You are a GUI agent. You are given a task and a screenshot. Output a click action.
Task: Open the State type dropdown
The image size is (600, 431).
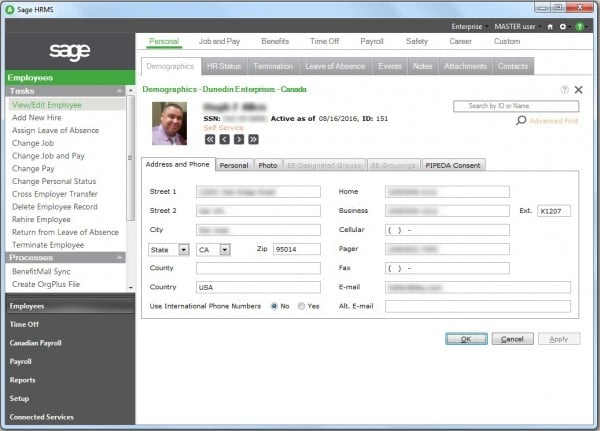pyautogui.click(x=184, y=249)
